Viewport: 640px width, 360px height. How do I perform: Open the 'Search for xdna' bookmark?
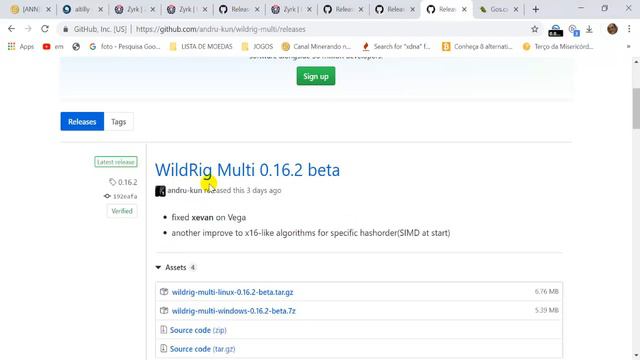click(x=396, y=47)
